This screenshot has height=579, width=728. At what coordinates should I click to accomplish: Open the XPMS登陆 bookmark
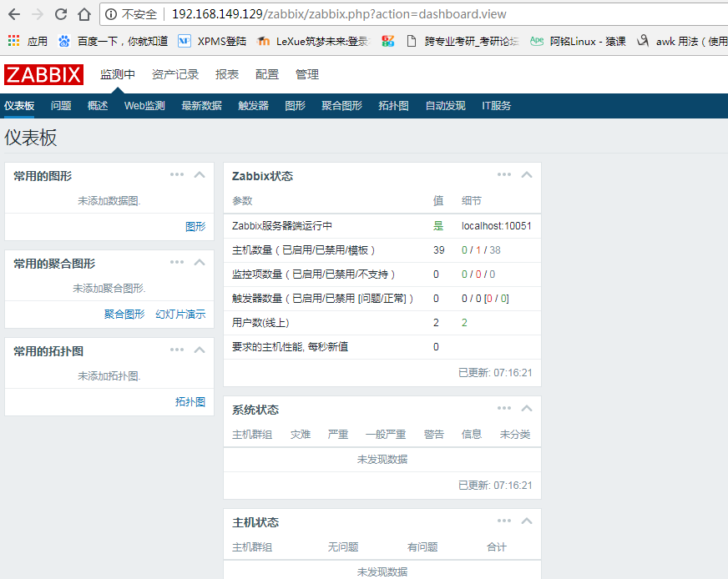tap(212, 41)
